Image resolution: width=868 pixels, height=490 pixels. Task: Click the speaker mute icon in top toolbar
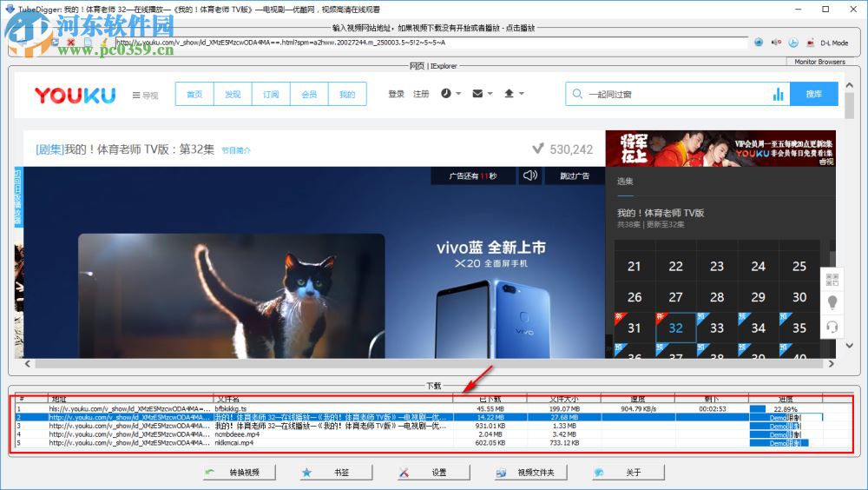click(x=776, y=42)
